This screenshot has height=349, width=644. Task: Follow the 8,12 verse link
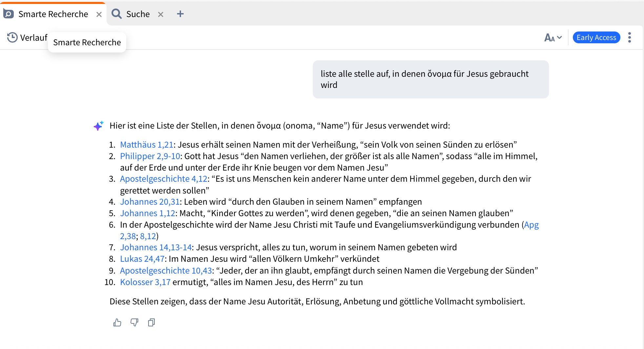pyautogui.click(x=148, y=236)
